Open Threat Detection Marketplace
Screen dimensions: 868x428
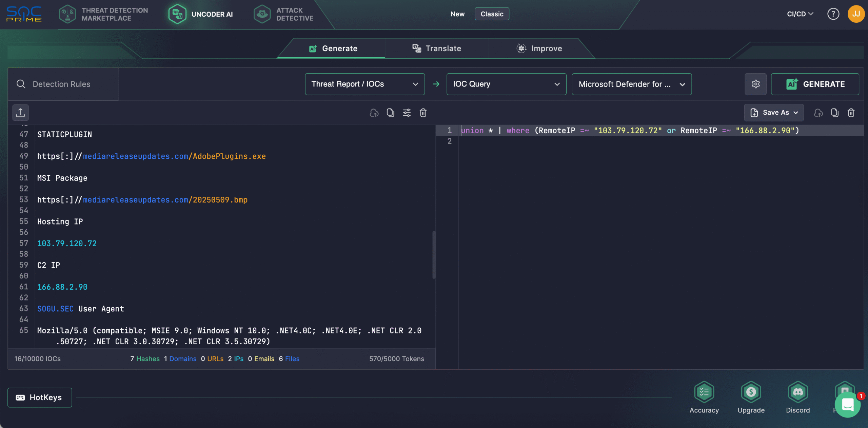104,14
